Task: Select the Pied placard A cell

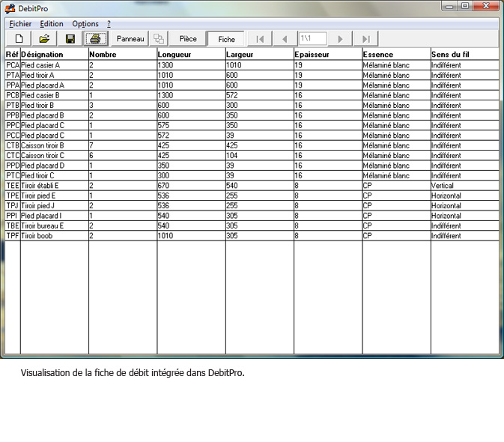Action: tap(55, 85)
